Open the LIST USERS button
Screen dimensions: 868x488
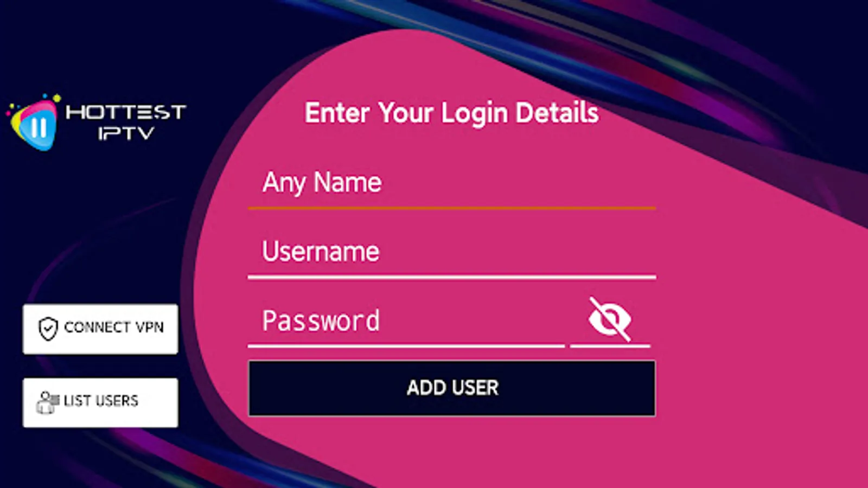(100, 402)
